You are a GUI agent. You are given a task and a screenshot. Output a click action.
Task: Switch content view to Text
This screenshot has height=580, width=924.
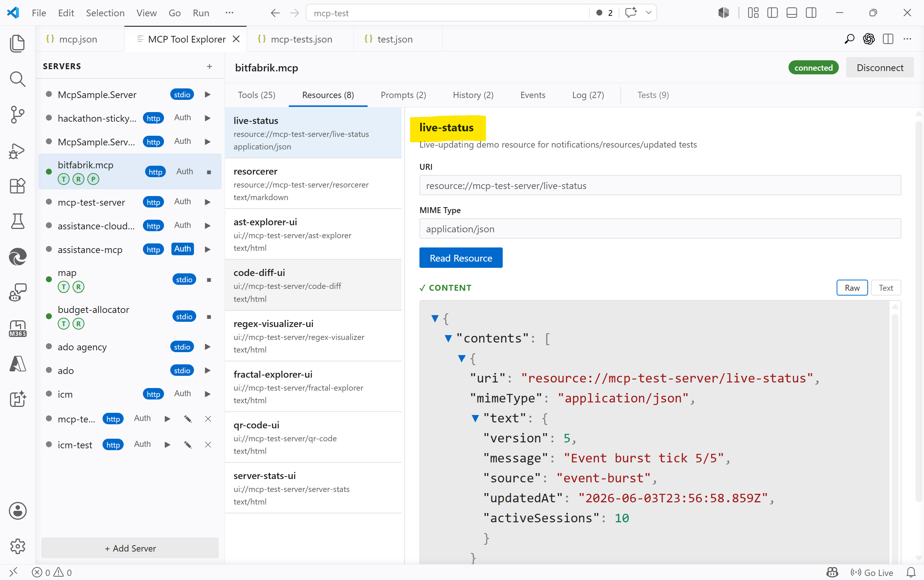(885, 288)
